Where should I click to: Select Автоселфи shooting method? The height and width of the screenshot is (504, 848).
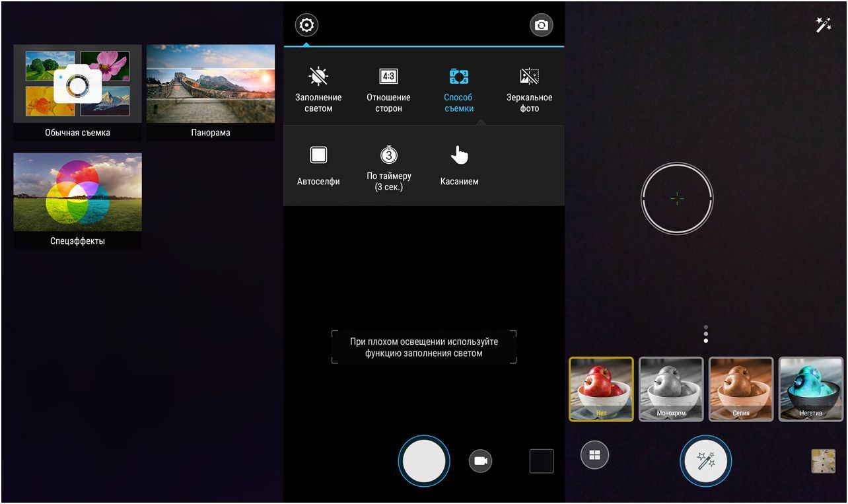click(318, 166)
